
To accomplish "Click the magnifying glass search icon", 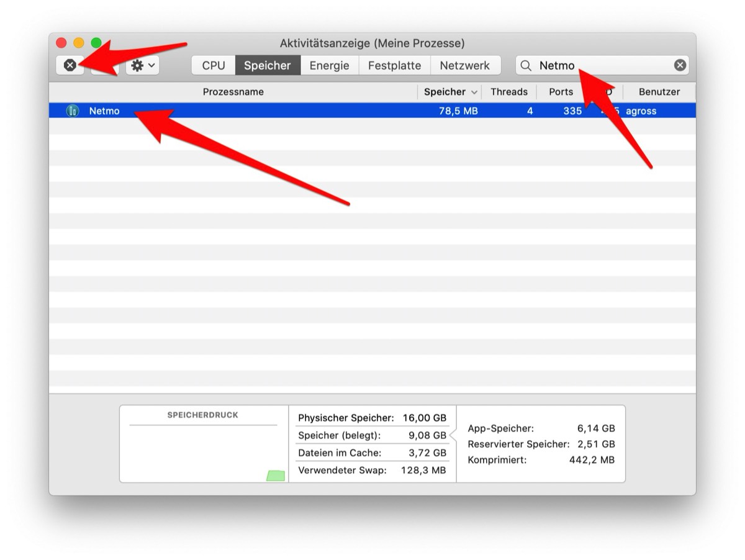I will (x=526, y=65).
